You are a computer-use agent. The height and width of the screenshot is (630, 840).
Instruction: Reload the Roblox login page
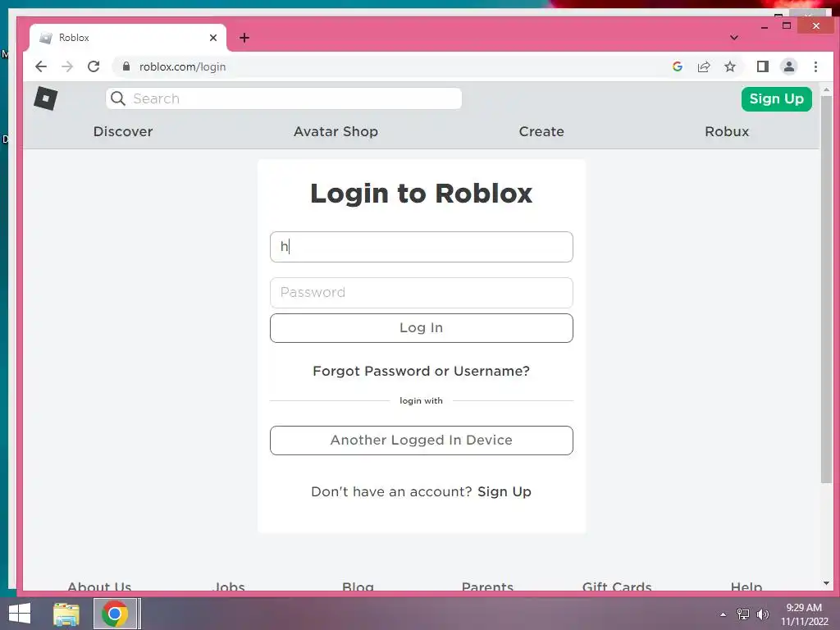click(94, 66)
